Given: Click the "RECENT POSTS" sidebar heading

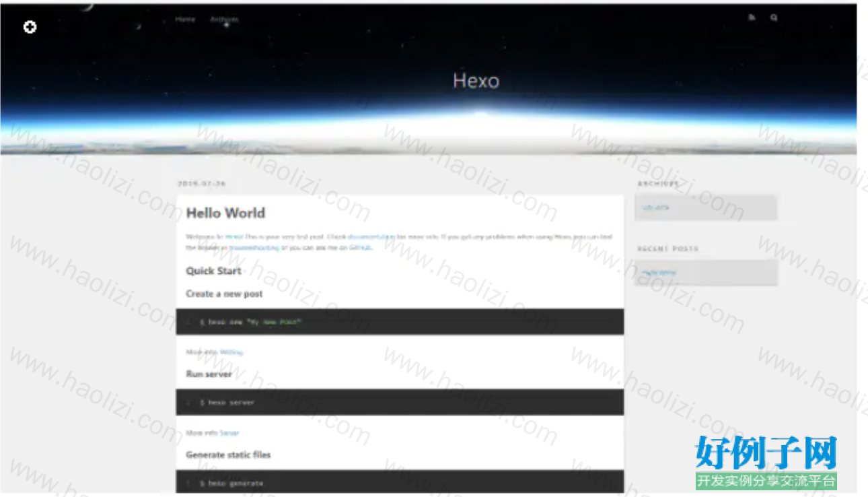Looking at the screenshot, I should tap(668, 249).
